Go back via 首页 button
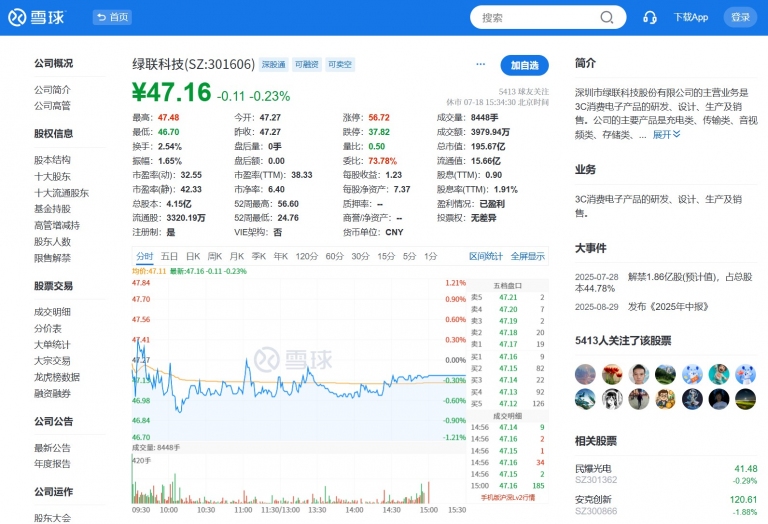 [112, 17]
